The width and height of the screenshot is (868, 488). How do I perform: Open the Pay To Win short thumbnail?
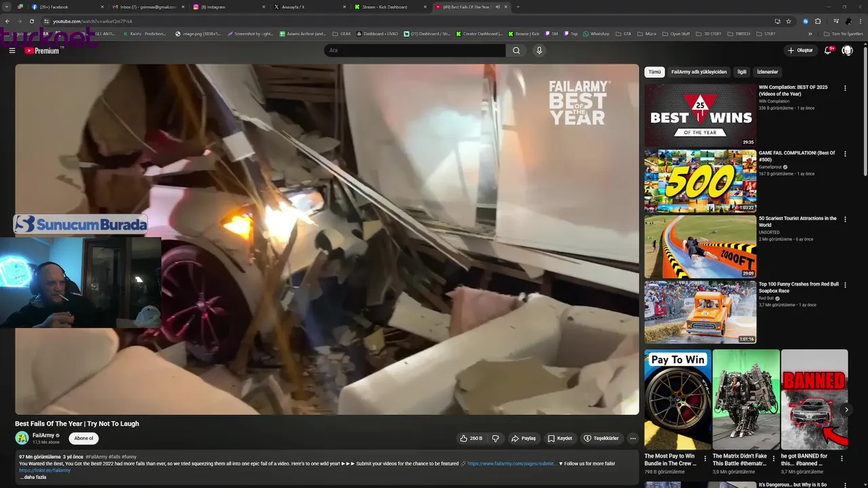[677, 399]
